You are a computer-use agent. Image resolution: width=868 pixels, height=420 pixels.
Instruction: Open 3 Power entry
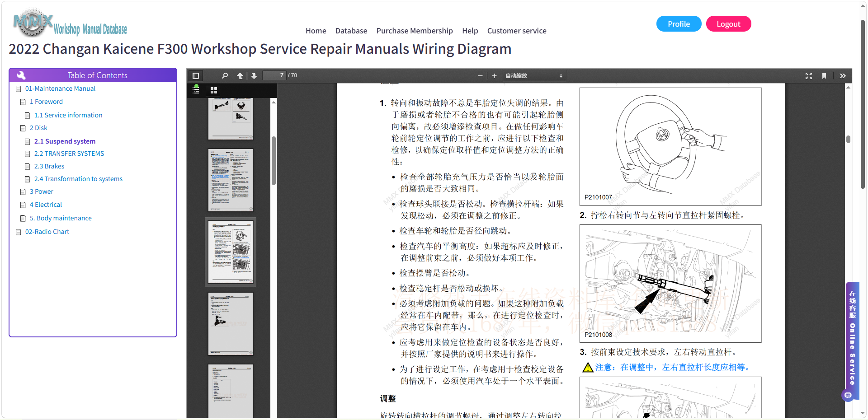click(41, 191)
